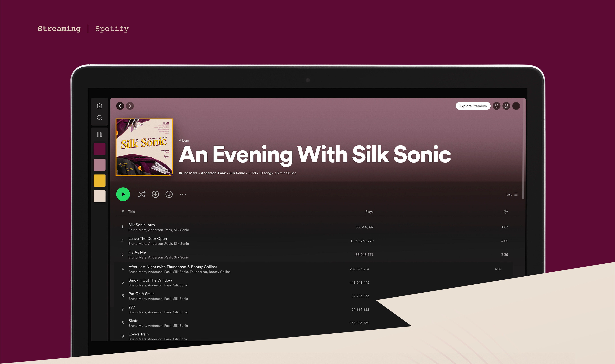Open the Friend Activity icon

pos(506,106)
